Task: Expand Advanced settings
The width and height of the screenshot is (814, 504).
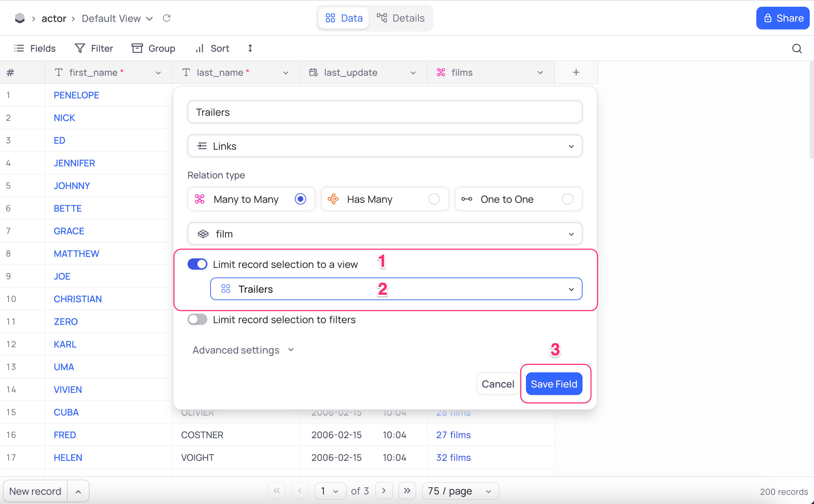Action: (243, 350)
